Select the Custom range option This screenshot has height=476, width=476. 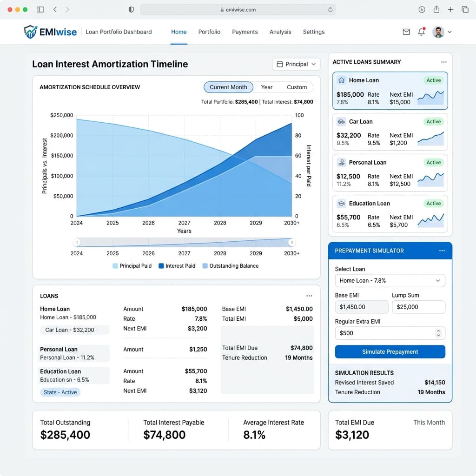297,87
